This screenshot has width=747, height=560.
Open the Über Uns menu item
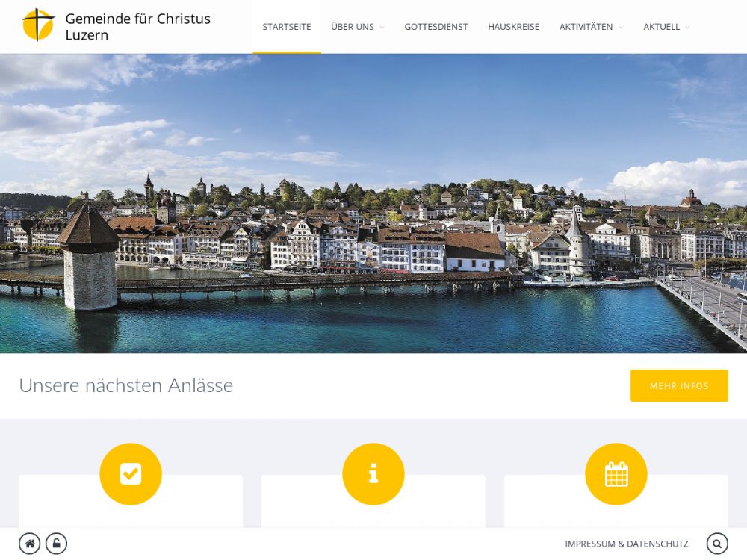tap(353, 27)
